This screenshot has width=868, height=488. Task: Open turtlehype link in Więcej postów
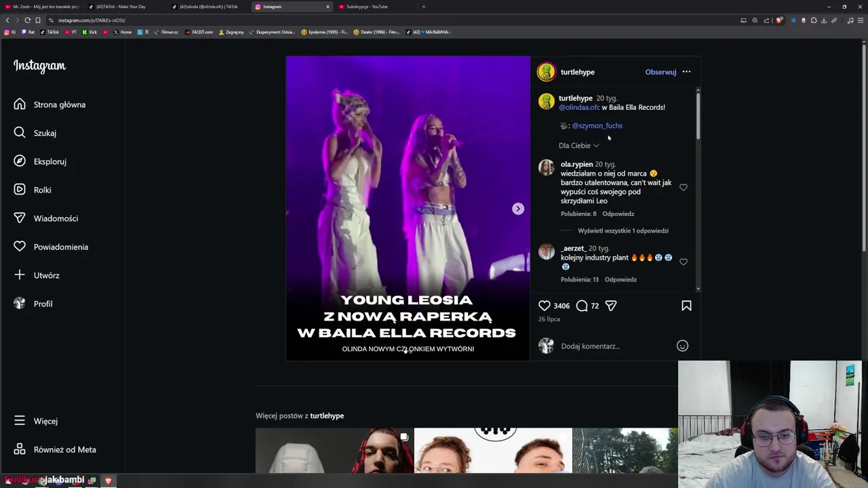[x=327, y=415]
